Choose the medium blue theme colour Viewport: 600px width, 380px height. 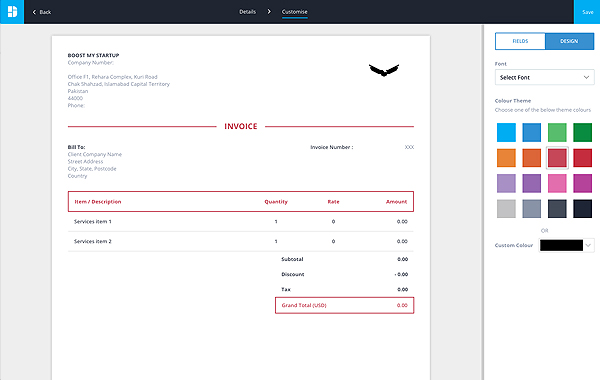(x=532, y=132)
